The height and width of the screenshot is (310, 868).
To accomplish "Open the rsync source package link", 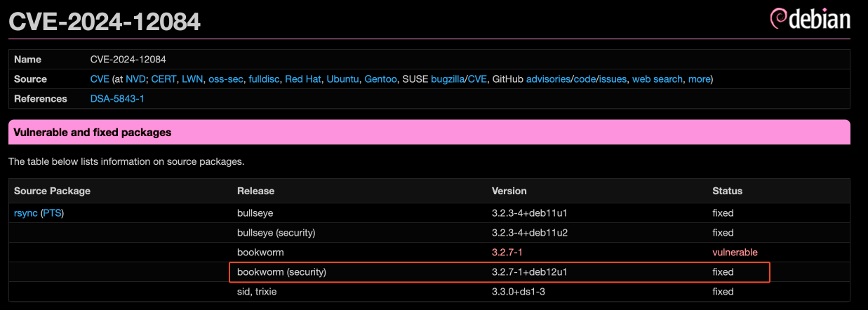I will pyautogui.click(x=26, y=213).
